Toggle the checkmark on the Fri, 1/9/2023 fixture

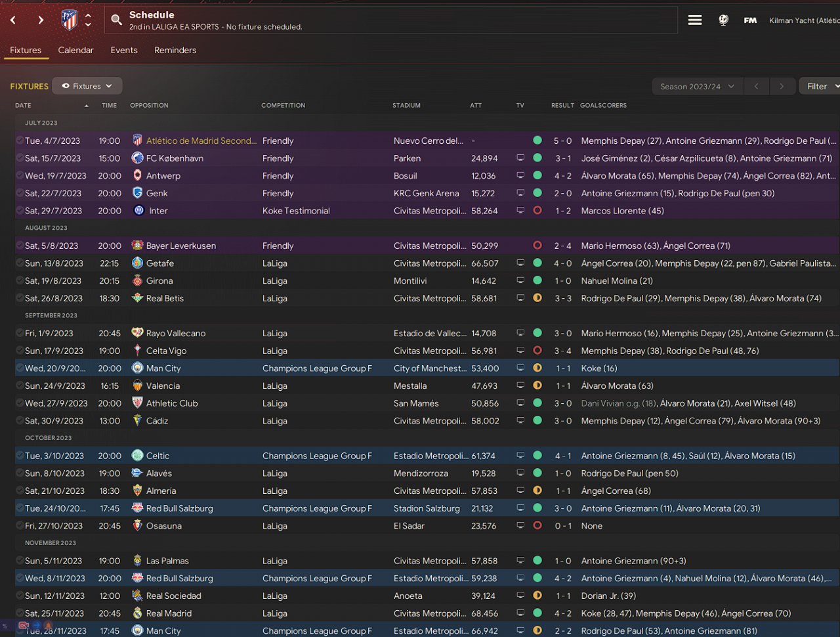pos(20,333)
